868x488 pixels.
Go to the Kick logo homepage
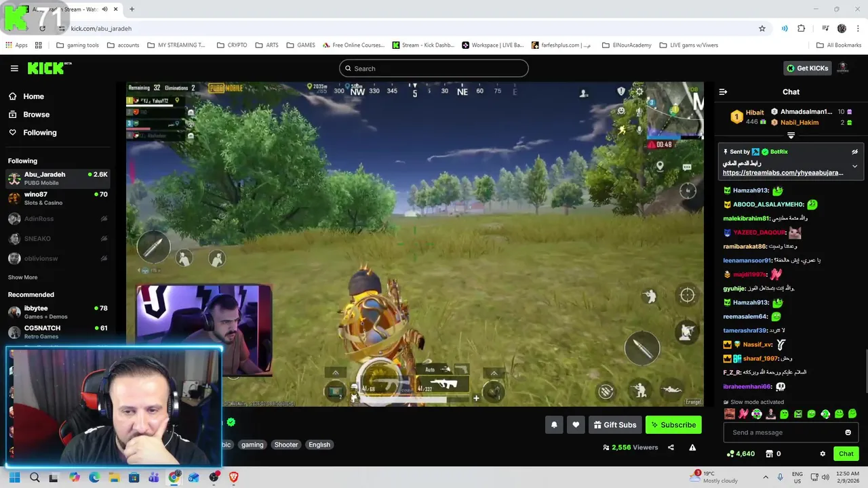[x=50, y=68]
